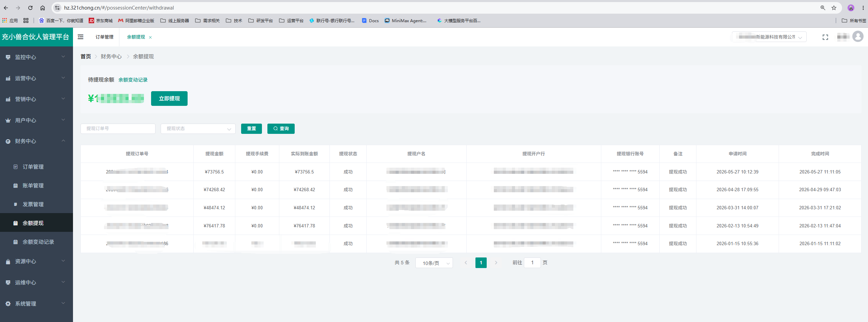Click the previous page arrow
This screenshot has height=322, width=868.
[x=466, y=263]
